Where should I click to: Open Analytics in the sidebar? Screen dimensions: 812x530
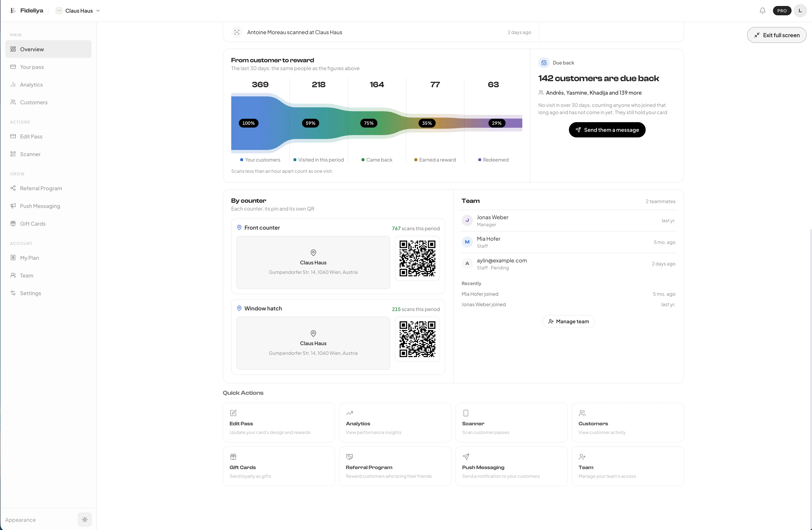click(x=48, y=85)
